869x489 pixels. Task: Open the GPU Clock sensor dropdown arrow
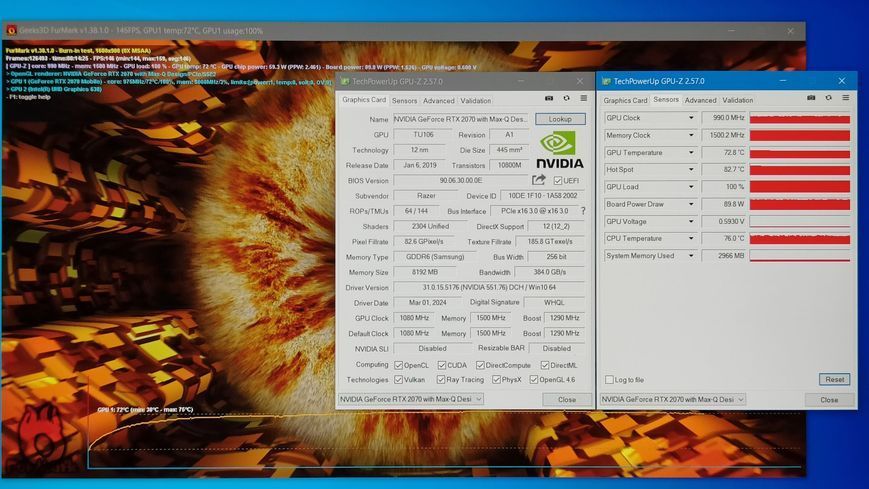click(691, 118)
